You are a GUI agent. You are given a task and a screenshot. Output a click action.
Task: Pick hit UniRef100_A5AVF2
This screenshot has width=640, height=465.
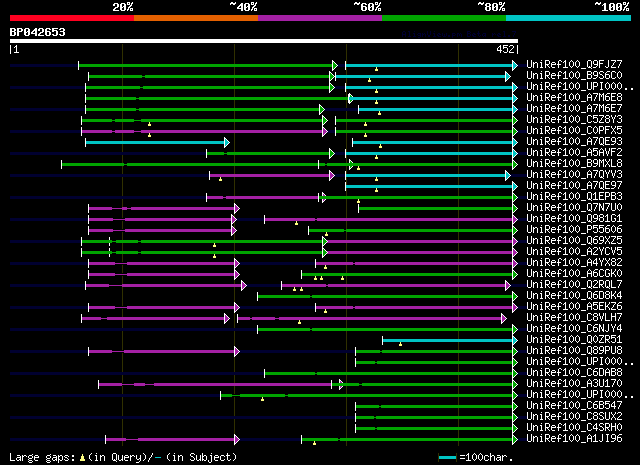(x=574, y=153)
